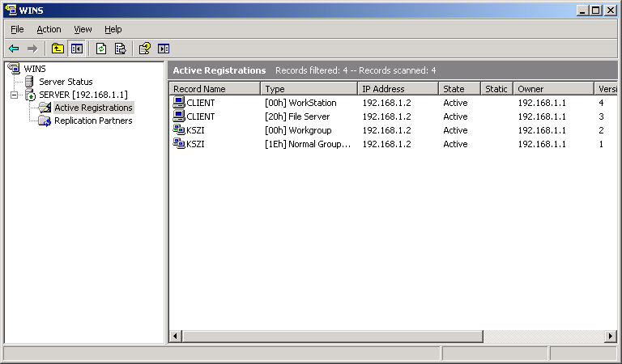Click IP 192.168.1.2 in WorkStation row
Screen dimensions: 622x364
point(386,103)
